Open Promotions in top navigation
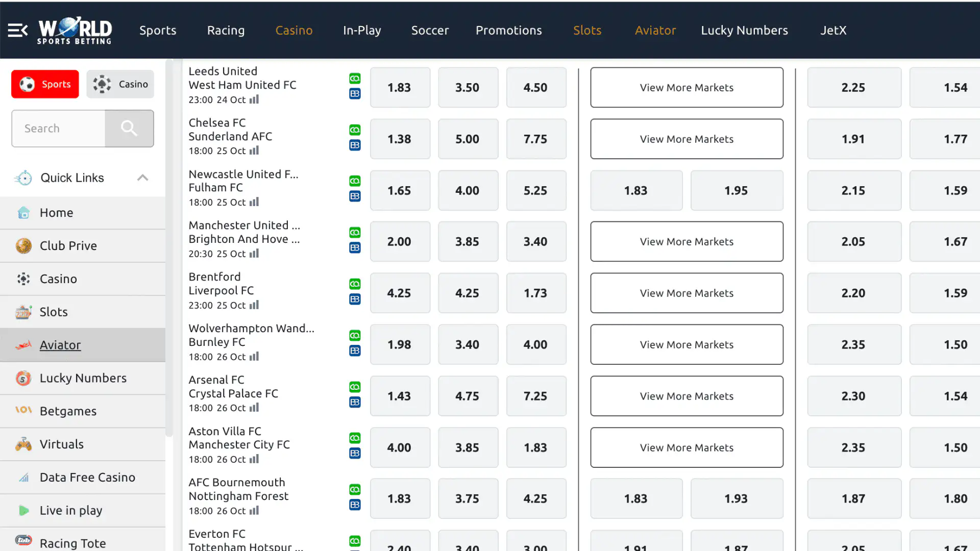Screen dimensions: 980x551 (508, 31)
